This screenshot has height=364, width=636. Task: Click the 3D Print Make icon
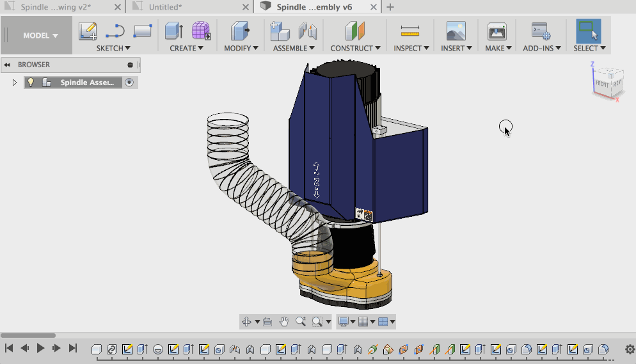[497, 31]
